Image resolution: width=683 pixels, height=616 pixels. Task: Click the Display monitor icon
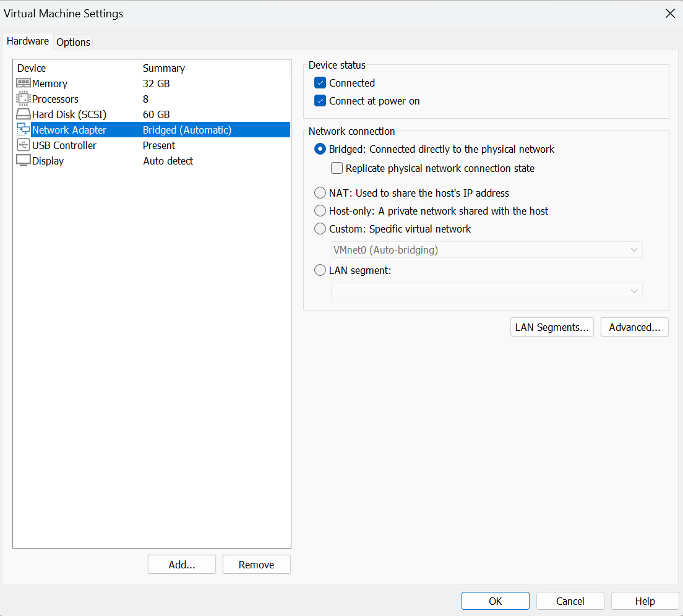tap(24, 161)
